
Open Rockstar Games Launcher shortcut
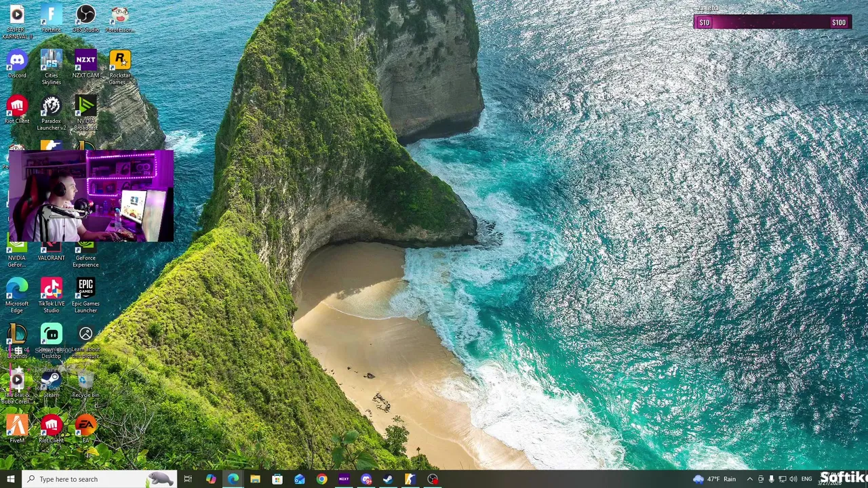[x=119, y=67]
